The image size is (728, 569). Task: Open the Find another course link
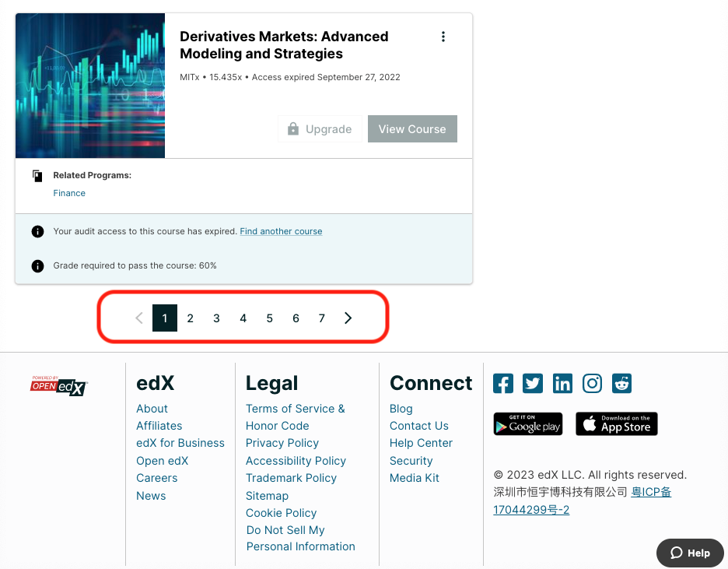(x=281, y=231)
